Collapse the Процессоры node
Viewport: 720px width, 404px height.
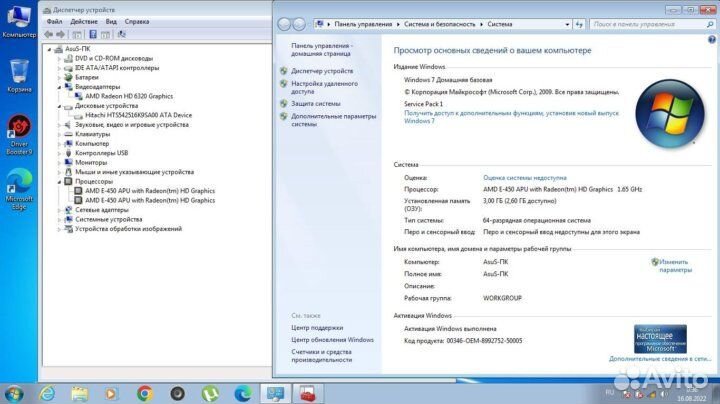click(x=59, y=181)
